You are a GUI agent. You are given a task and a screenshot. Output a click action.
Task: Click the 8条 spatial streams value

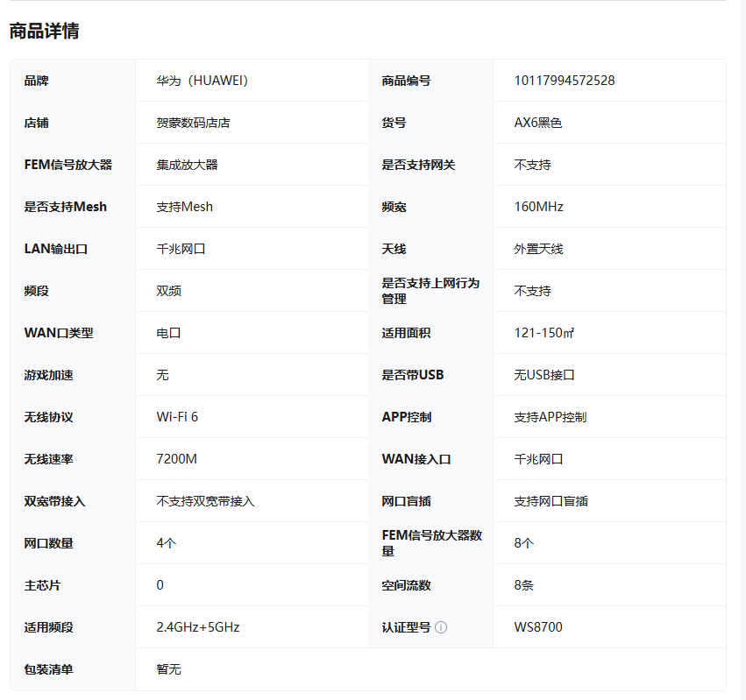click(x=524, y=585)
